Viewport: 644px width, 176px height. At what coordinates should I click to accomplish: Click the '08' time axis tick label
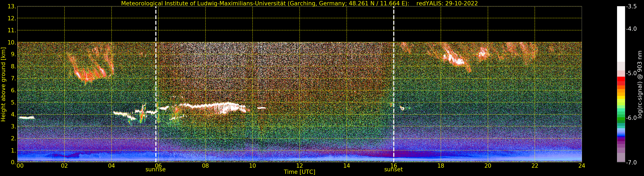point(205,166)
